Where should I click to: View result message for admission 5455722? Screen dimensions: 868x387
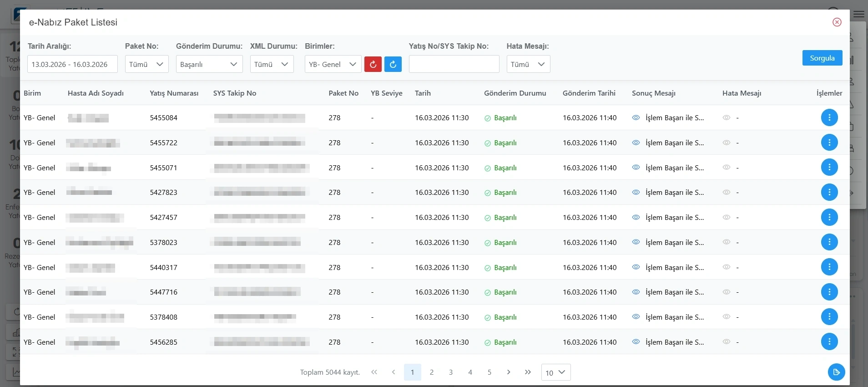pos(636,143)
